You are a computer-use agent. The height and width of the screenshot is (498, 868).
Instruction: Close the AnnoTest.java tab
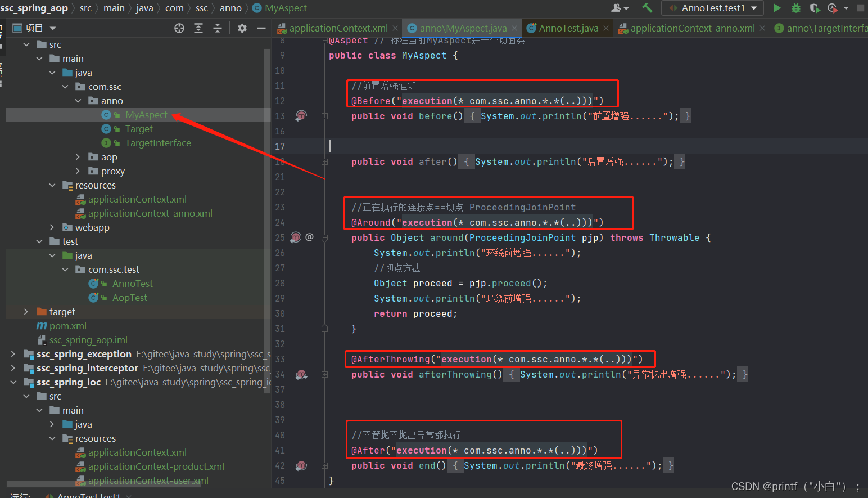coord(606,28)
